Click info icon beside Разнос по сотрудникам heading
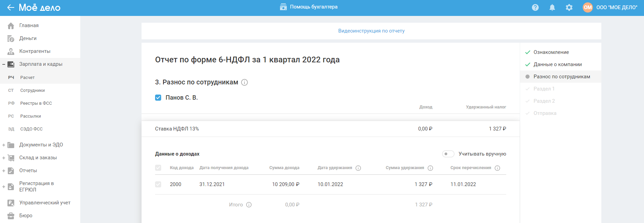This screenshot has width=644, height=223. pyautogui.click(x=244, y=82)
